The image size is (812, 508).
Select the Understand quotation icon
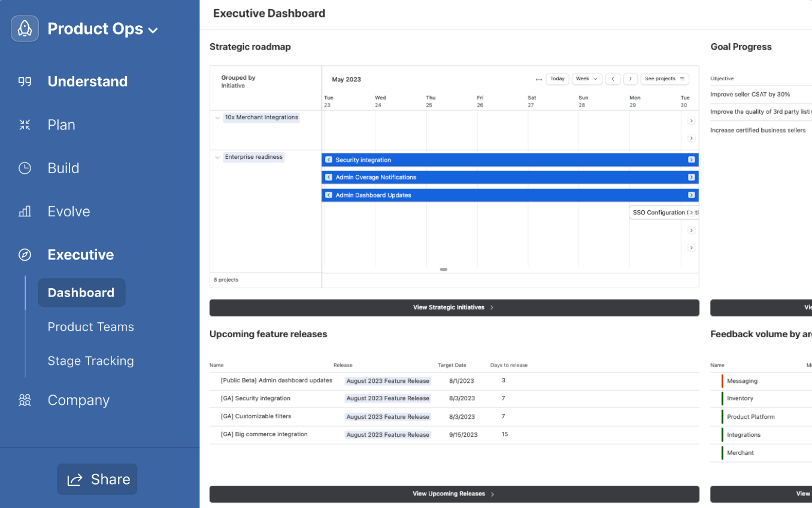(x=25, y=81)
